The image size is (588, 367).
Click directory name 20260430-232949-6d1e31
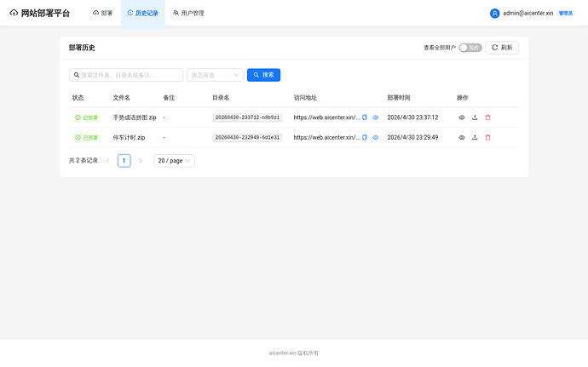(x=247, y=138)
